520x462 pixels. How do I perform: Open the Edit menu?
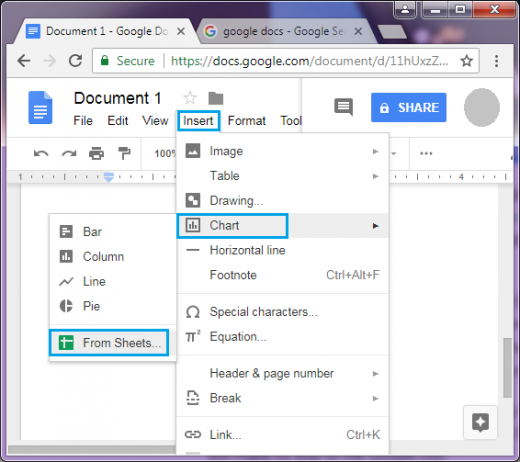118,121
